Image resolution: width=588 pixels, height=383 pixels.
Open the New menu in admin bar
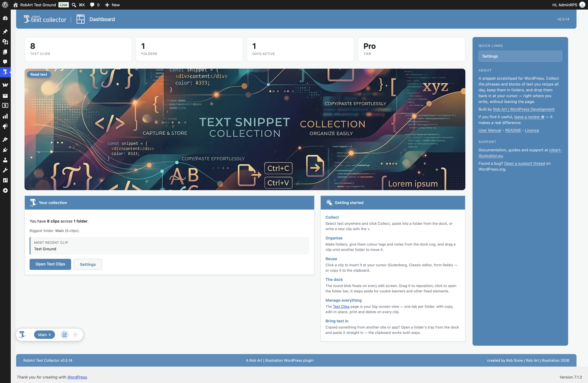point(112,5)
